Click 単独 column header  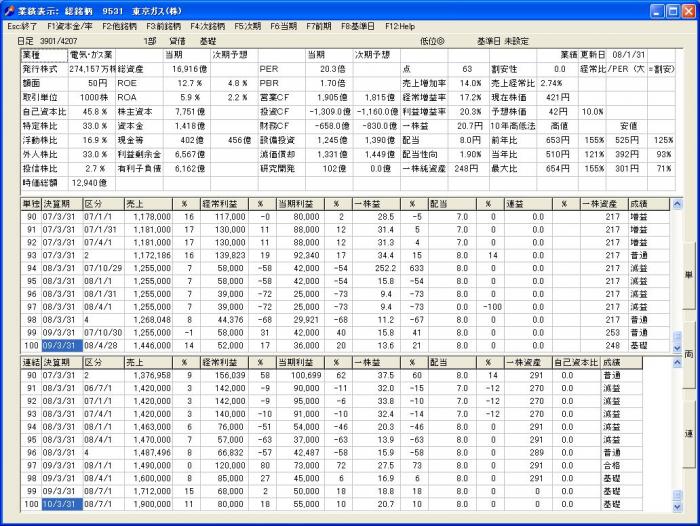31,204
